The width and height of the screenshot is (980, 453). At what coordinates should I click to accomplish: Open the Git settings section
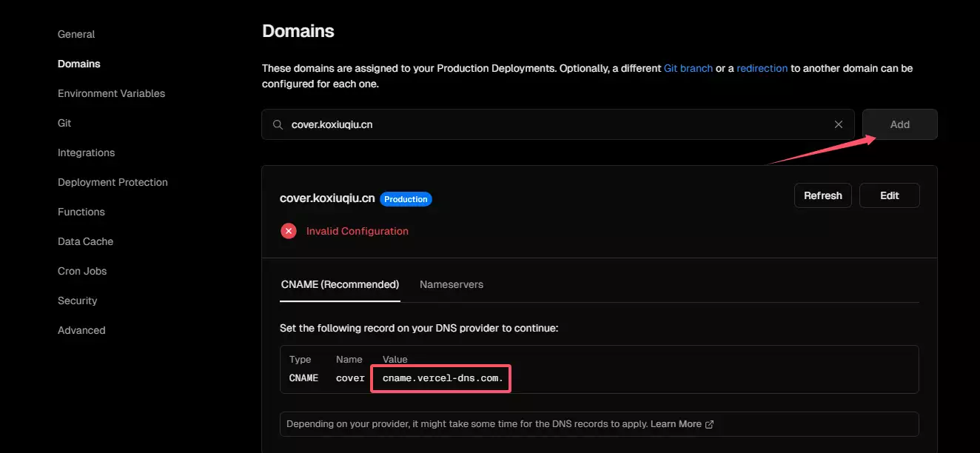pos(64,123)
